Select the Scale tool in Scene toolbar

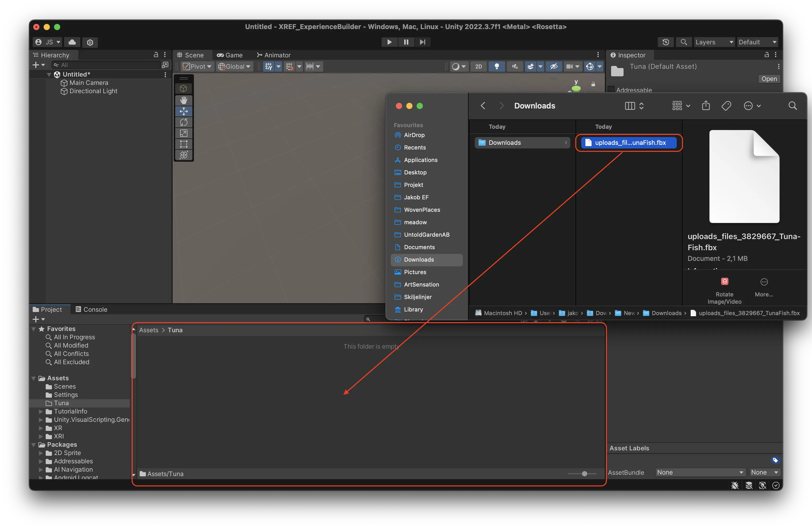pos(184,133)
